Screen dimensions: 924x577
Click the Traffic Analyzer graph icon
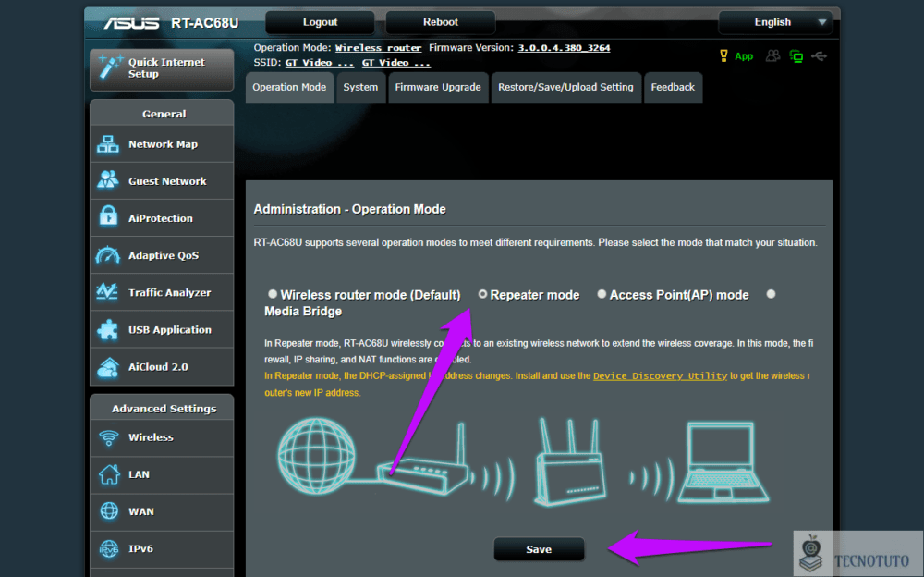(x=108, y=292)
